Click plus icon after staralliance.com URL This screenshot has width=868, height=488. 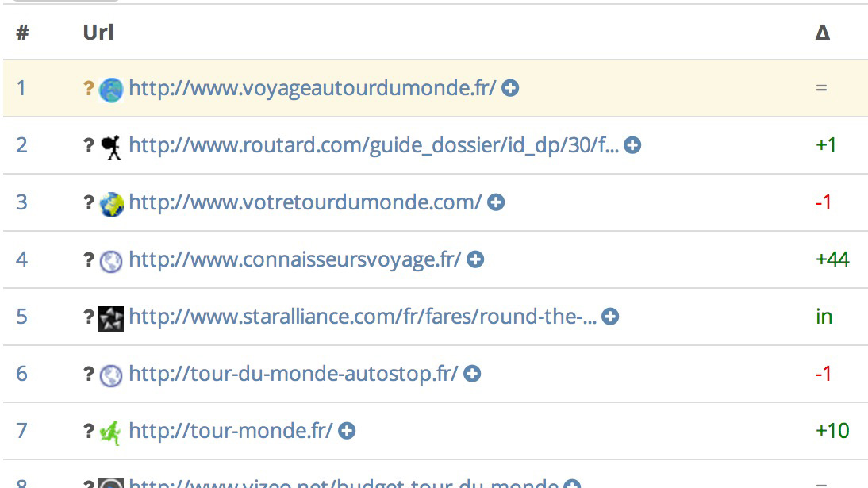[610, 317]
